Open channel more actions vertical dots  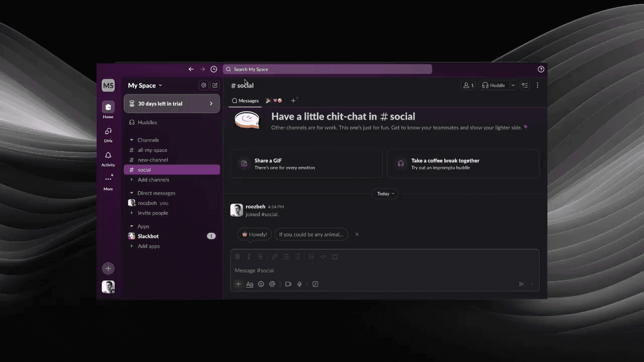537,85
